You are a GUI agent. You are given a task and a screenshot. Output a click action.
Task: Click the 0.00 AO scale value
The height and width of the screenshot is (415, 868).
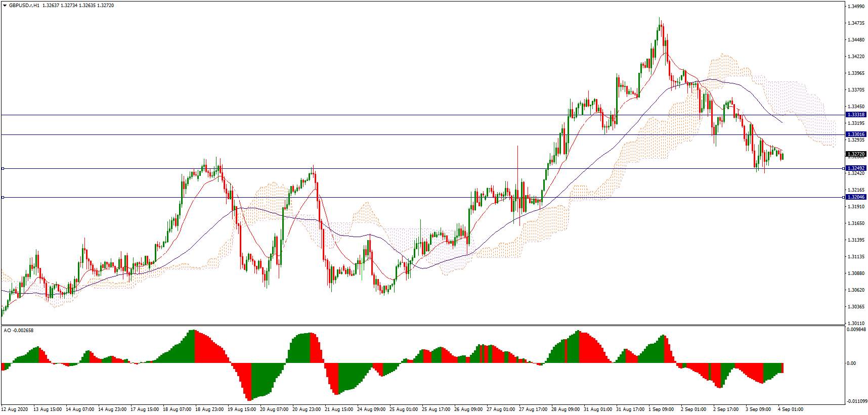[852, 363]
